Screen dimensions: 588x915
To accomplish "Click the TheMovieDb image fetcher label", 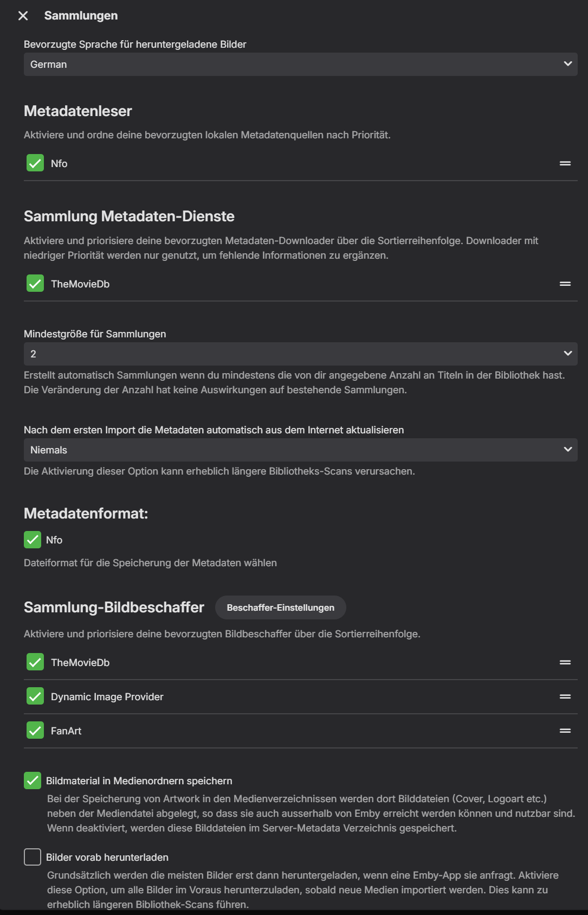I will point(80,662).
